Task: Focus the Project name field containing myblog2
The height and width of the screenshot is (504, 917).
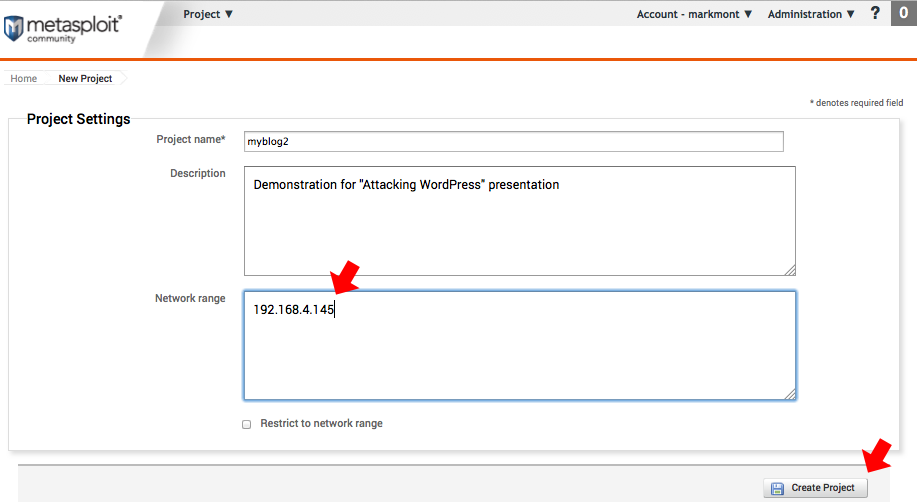Action: [x=513, y=142]
